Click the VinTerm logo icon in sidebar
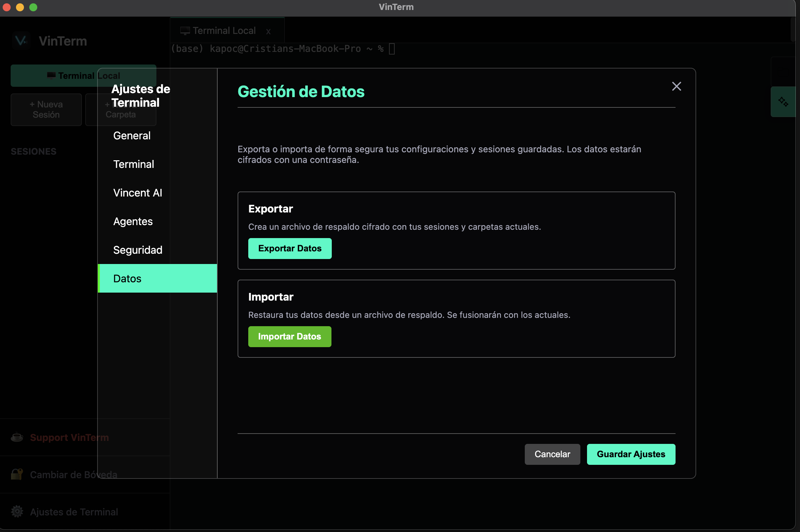Viewport: 800px width, 532px height. tap(21, 41)
